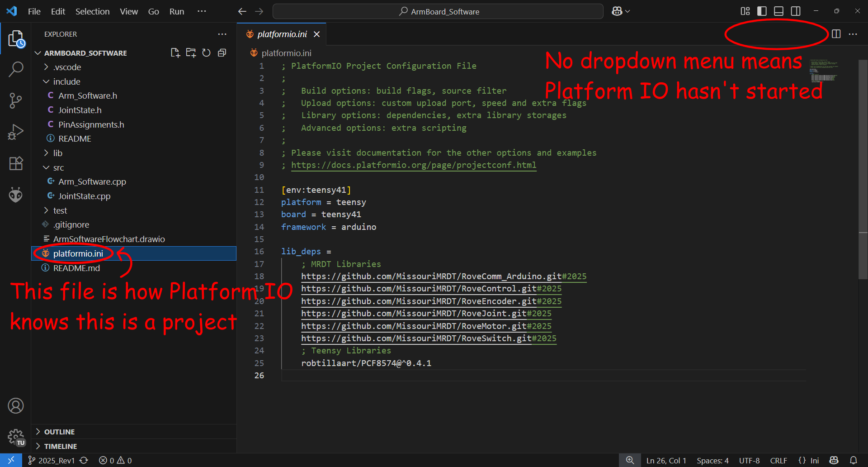Collapse the src folder

pos(58,168)
